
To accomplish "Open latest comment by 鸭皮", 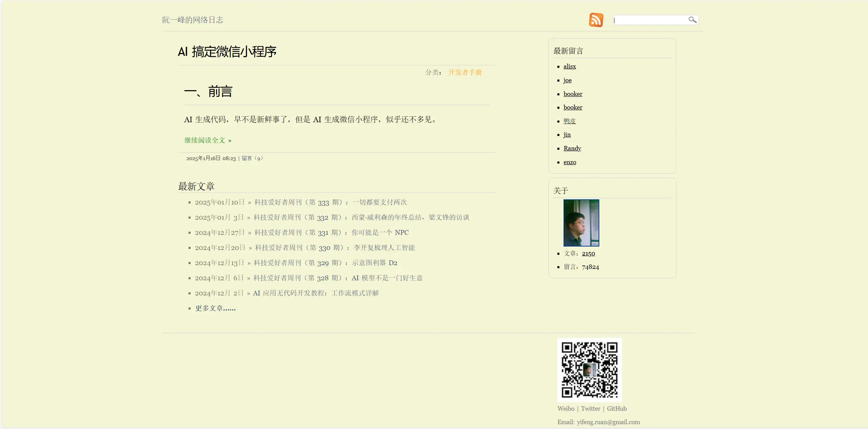I will pos(569,121).
